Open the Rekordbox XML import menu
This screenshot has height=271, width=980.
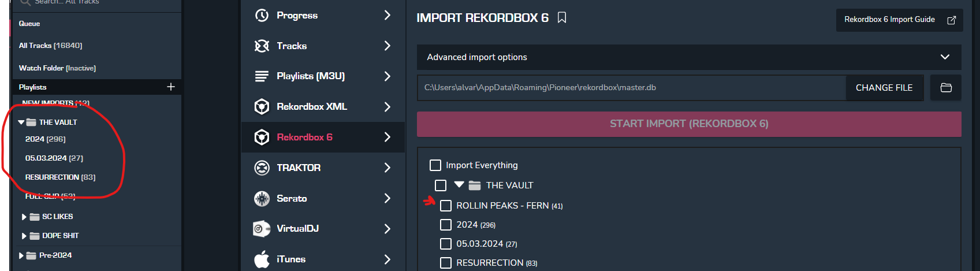[322, 106]
